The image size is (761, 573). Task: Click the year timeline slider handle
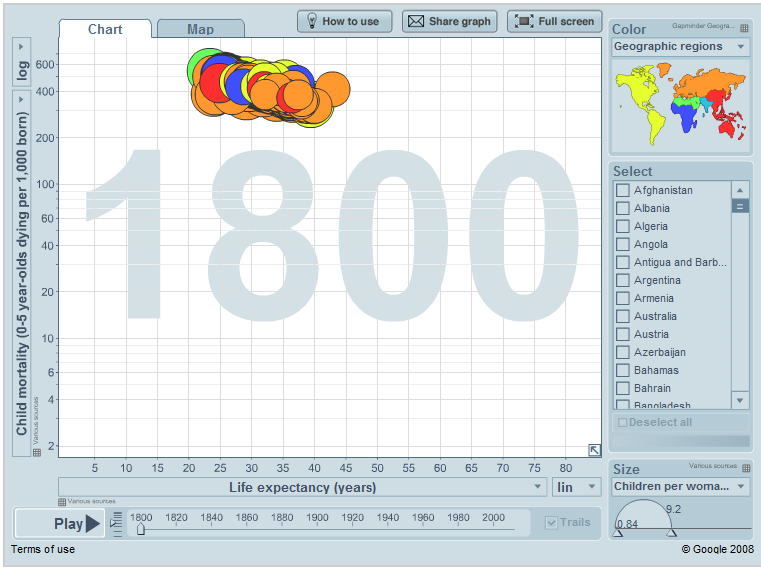pyautogui.click(x=141, y=529)
